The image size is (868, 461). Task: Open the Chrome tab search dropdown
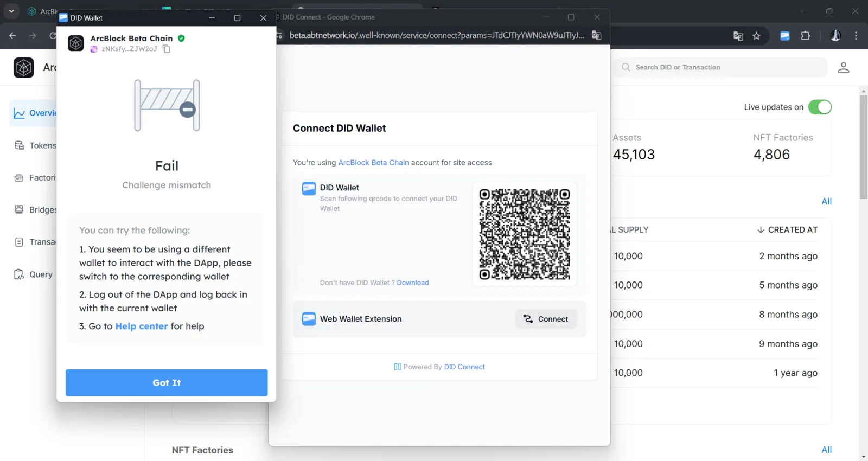click(11, 11)
